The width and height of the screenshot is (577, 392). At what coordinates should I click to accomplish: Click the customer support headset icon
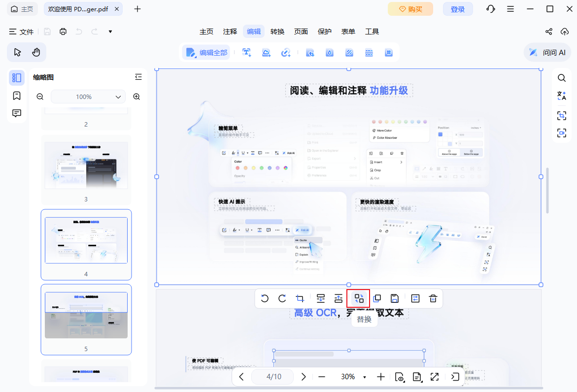tap(490, 9)
